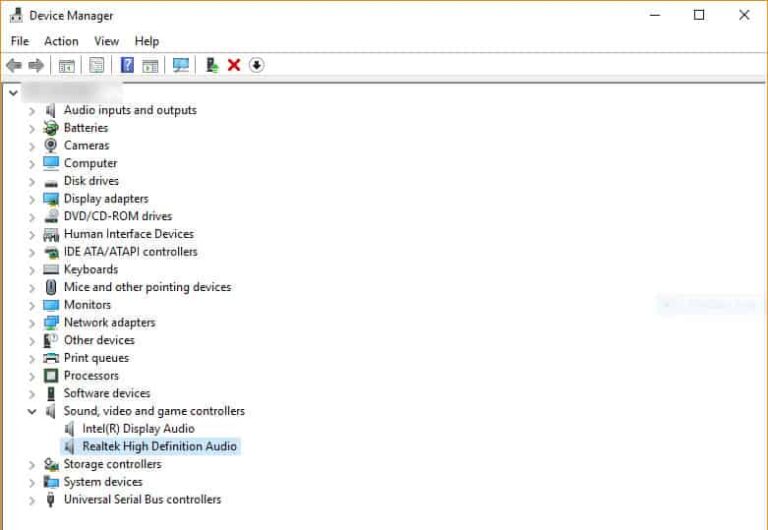Select the Display adapters label
This screenshot has height=530, width=768.
tap(106, 199)
